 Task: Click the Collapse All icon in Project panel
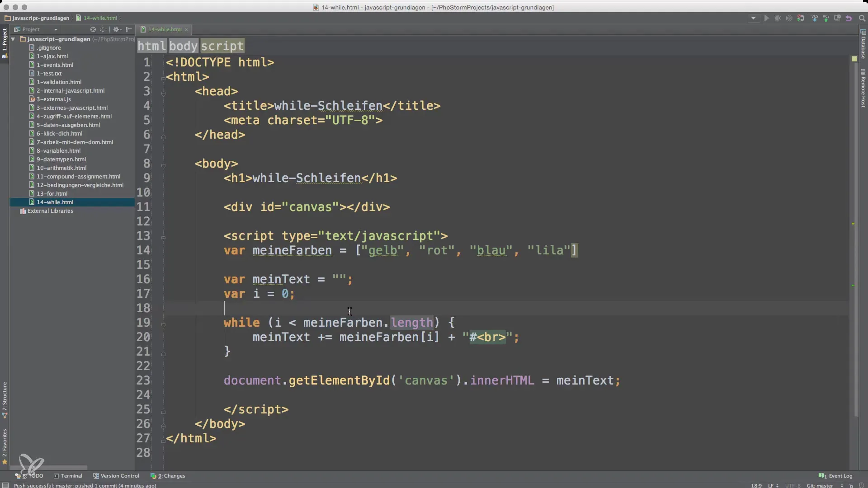point(103,29)
